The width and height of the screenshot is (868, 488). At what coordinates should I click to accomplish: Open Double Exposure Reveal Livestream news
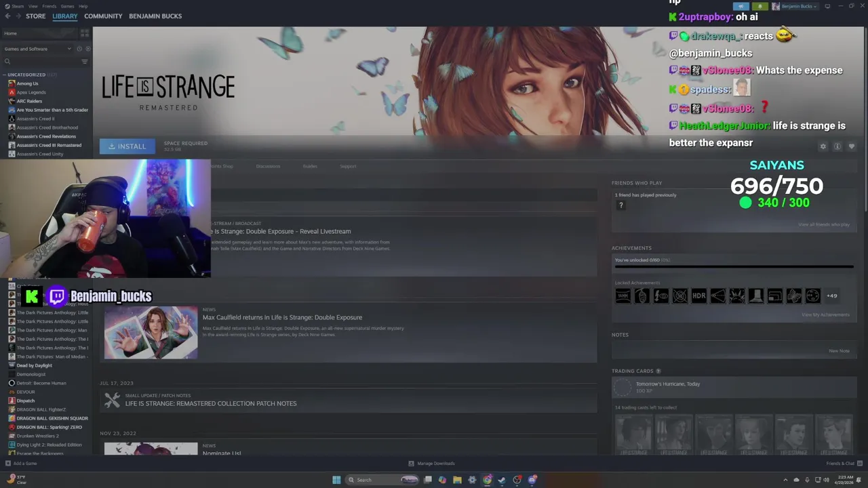[279, 231]
